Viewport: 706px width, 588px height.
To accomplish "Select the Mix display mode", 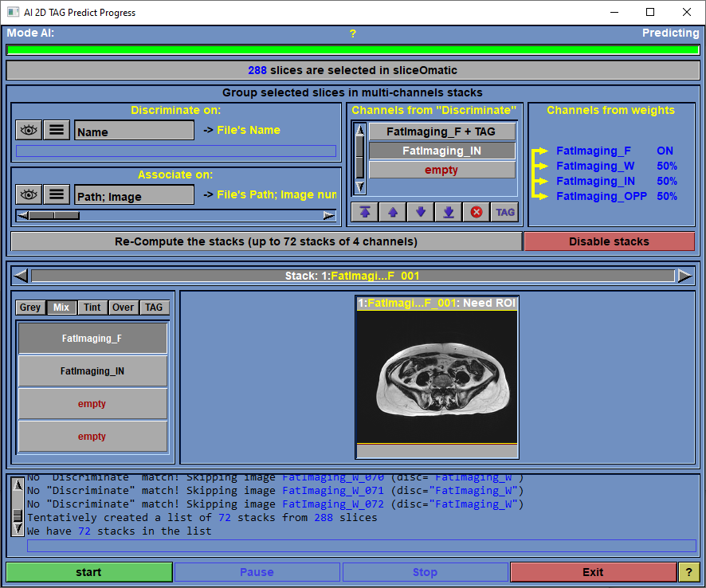I will (61, 307).
